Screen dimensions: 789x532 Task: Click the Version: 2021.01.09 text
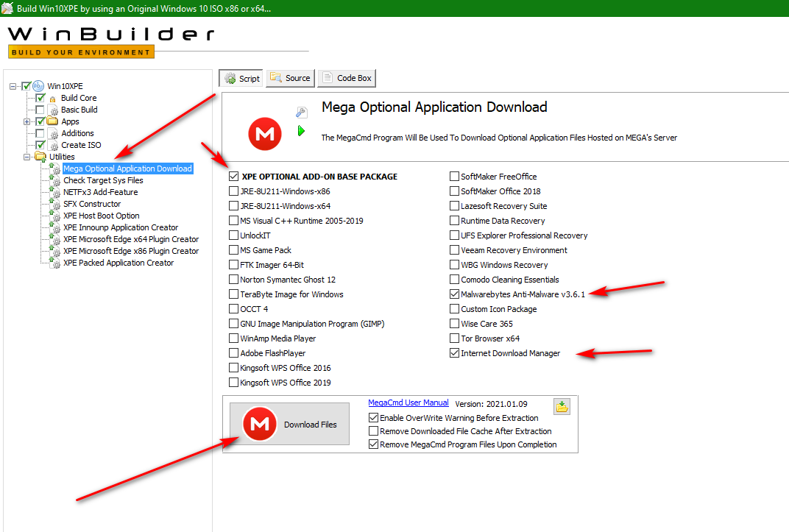point(491,404)
